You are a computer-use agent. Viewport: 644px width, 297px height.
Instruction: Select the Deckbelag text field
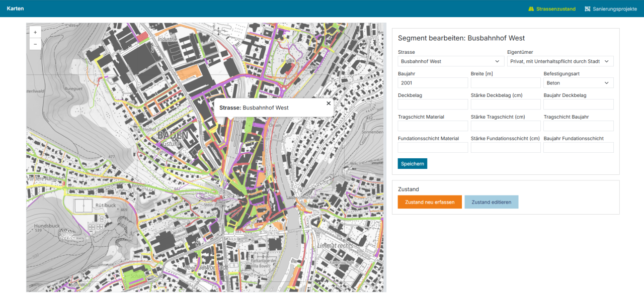tap(433, 105)
